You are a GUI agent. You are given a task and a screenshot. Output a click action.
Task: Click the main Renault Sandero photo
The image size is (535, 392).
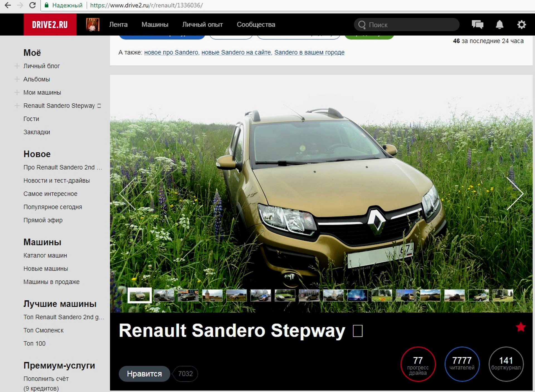point(321,193)
